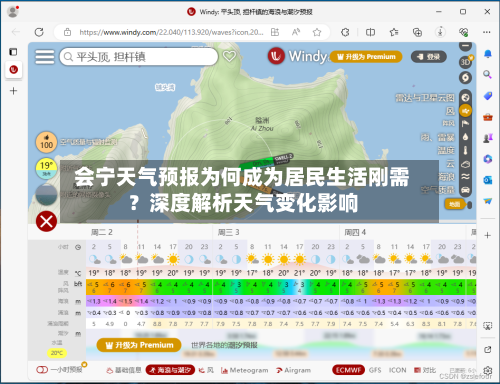Customize sidebar with plus button
The height and width of the screenshot is (384, 500).
(487, 235)
